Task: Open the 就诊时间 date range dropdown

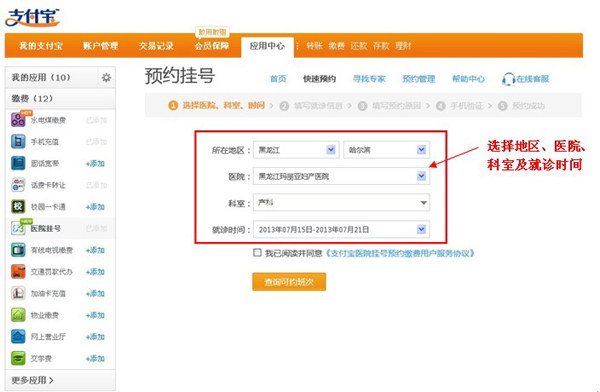Action: 341,229
